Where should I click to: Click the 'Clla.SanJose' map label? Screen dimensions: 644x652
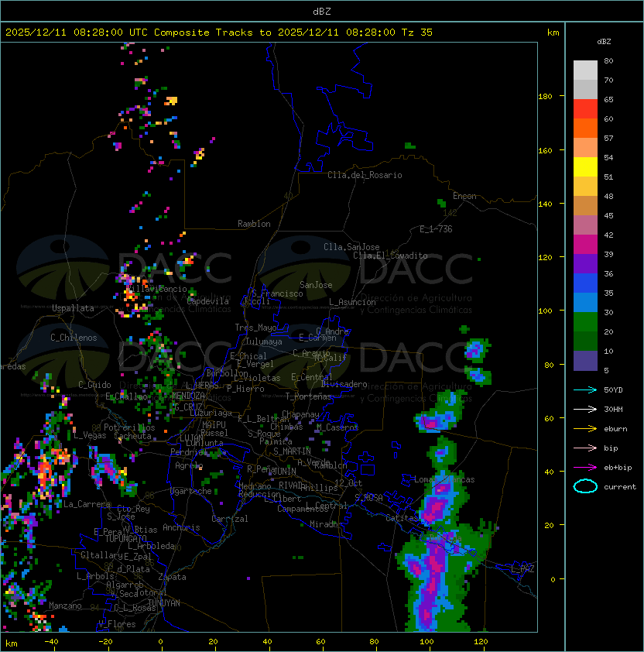point(351,247)
